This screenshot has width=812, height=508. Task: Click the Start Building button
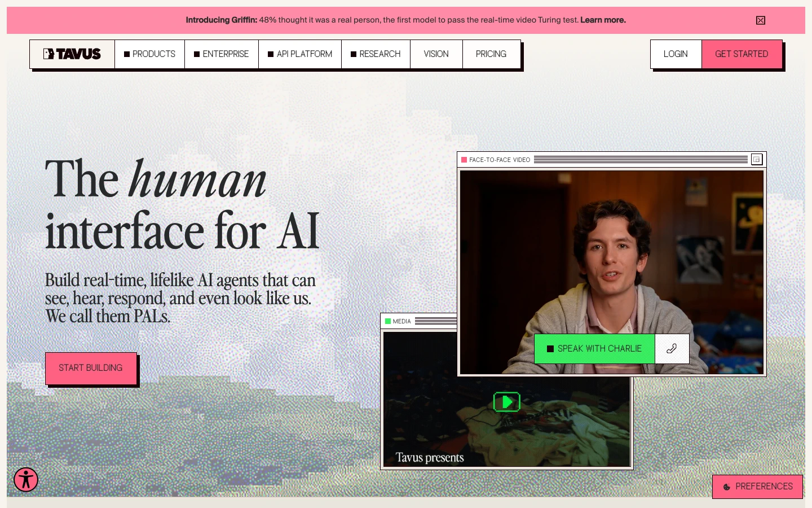[91, 368]
